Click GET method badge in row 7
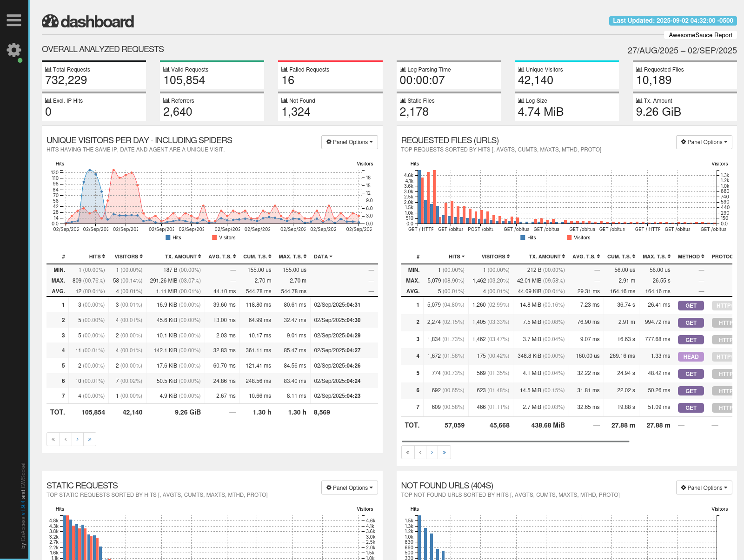This screenshot has height=560, width=744. [691, 408]
